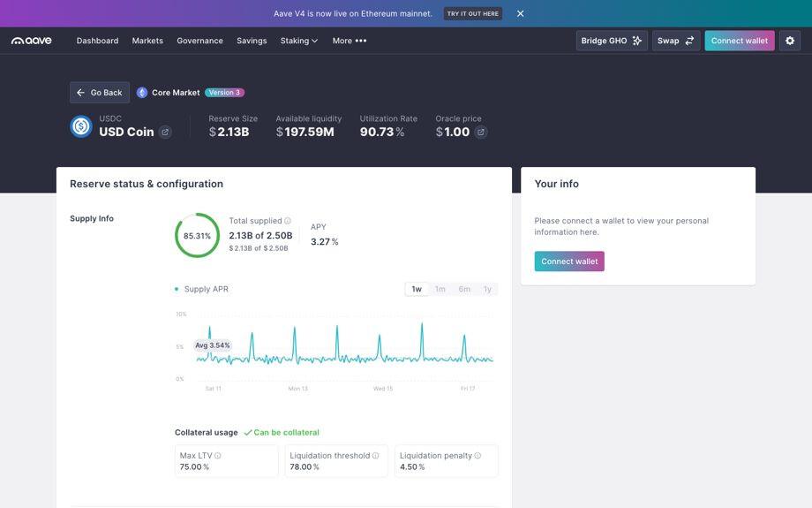Select the 1m chart range
The height and width of the screenshot is (508, 812).
[x=440, y=289]
